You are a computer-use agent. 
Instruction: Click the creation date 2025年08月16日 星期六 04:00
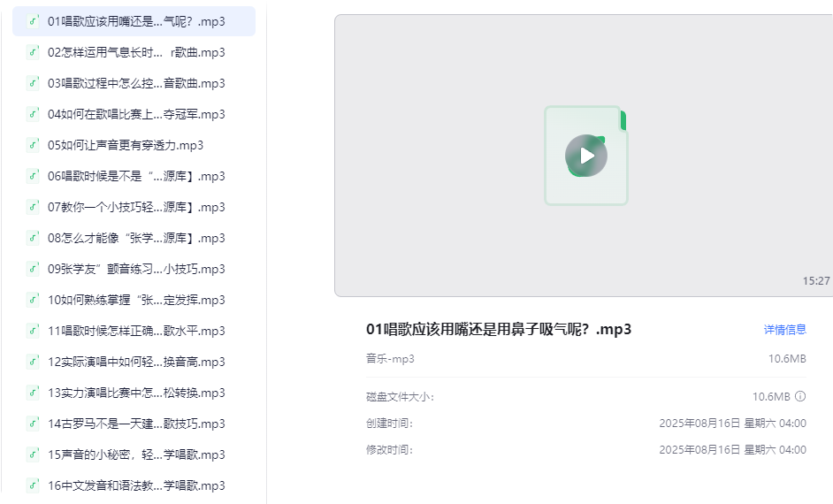pos(732,424)
